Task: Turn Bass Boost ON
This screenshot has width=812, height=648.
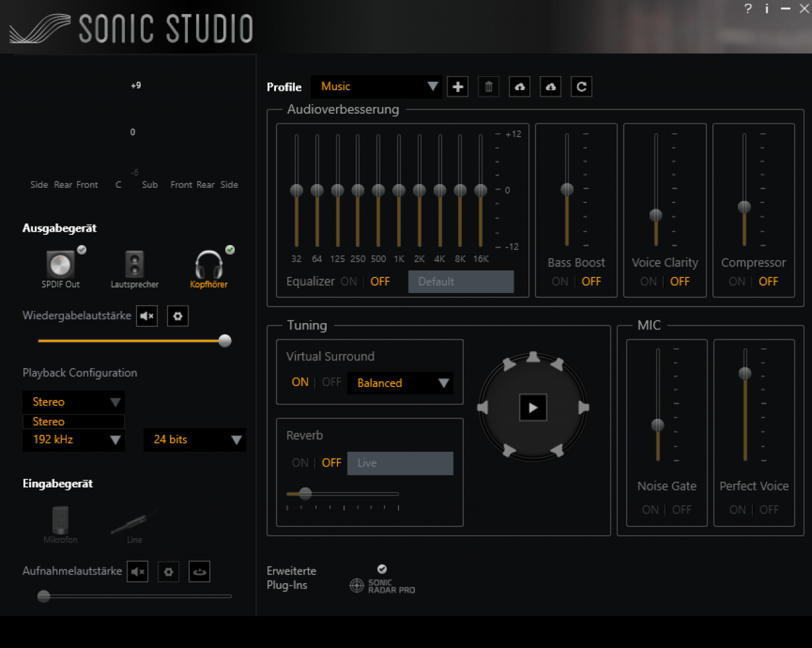Action: pos(560,282)
